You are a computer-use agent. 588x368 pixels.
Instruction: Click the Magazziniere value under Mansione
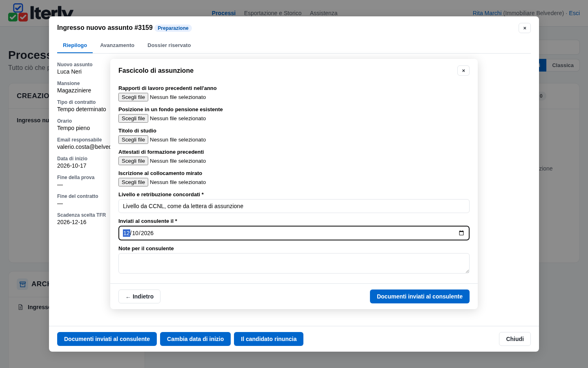point(74,90)
